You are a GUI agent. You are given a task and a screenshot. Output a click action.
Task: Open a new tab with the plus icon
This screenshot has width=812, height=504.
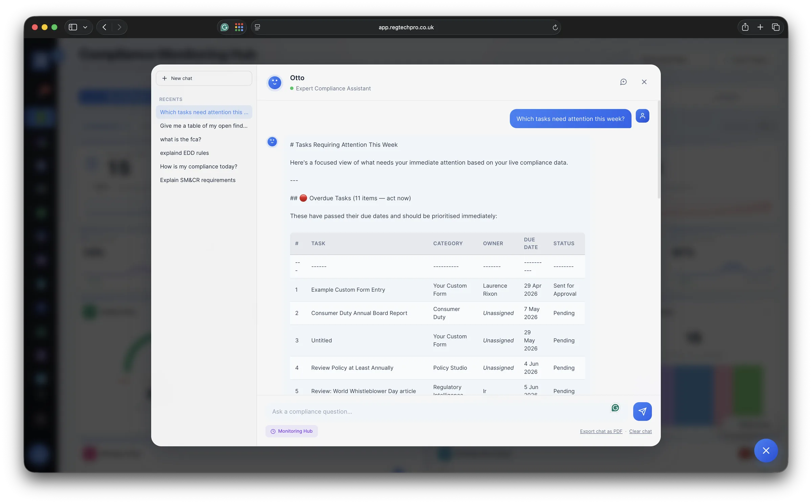(x=760, y=27)
